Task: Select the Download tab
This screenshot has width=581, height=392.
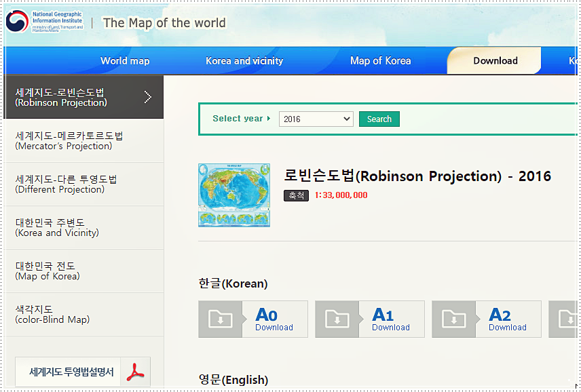Action: coord(495,61)
